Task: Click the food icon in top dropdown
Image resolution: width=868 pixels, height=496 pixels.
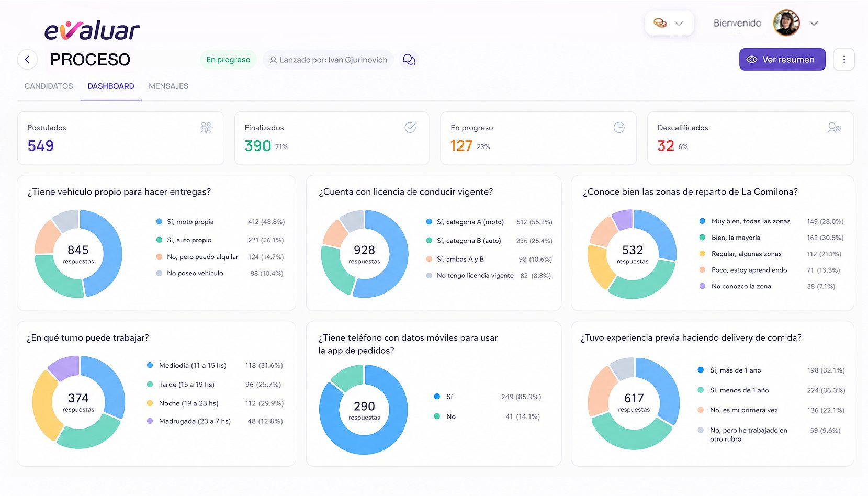Action: [660, 23]
